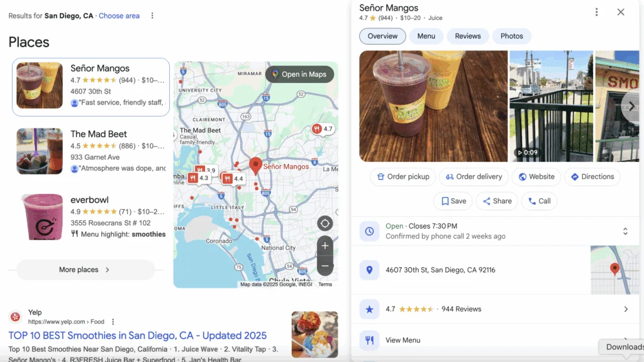
Task: Click the mini map thumbnail beside the address
Action: 614,270
